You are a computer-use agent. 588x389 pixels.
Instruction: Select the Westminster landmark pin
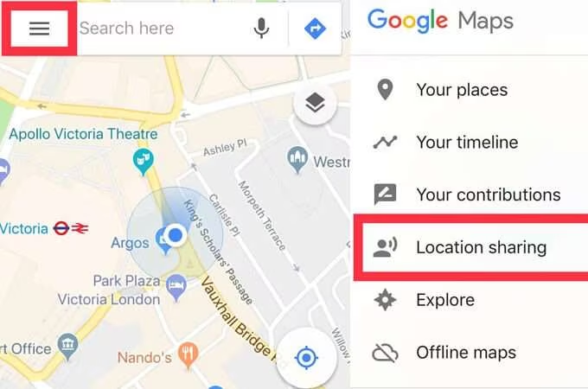point(297,159)
